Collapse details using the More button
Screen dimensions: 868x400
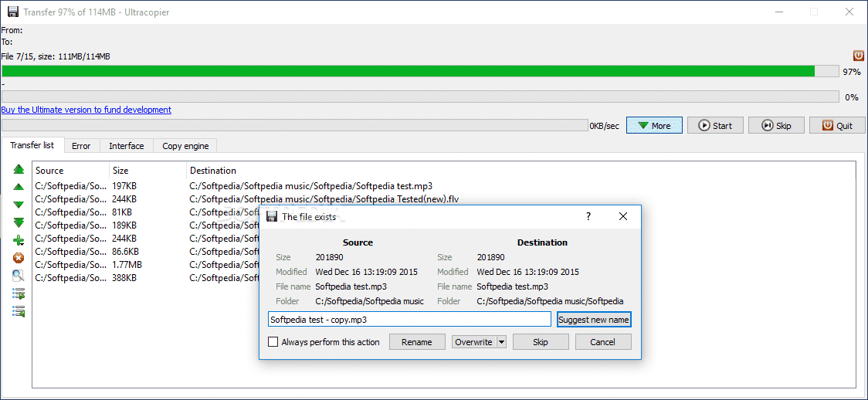(x=654, y=126)
